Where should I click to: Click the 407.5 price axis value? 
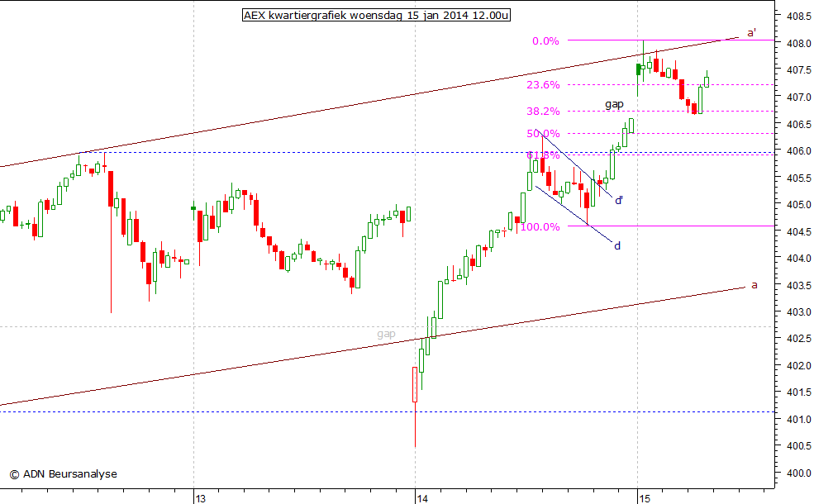tap(798, 70)
